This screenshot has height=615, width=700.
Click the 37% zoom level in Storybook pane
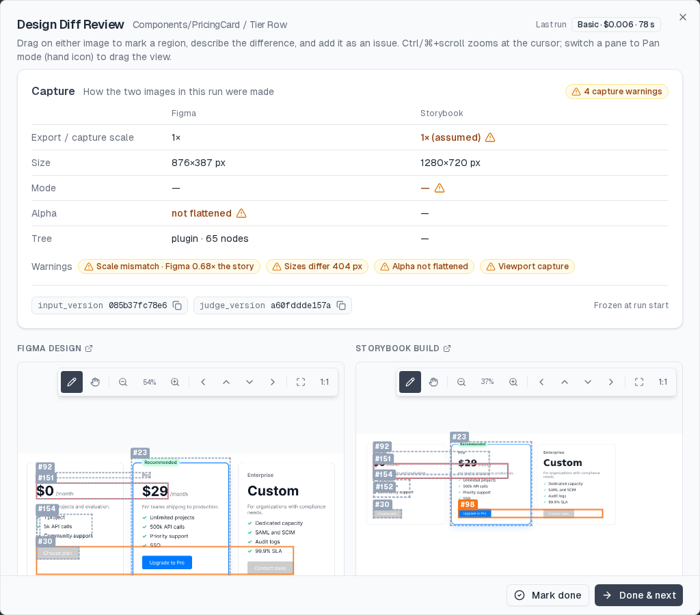(487, 382)
